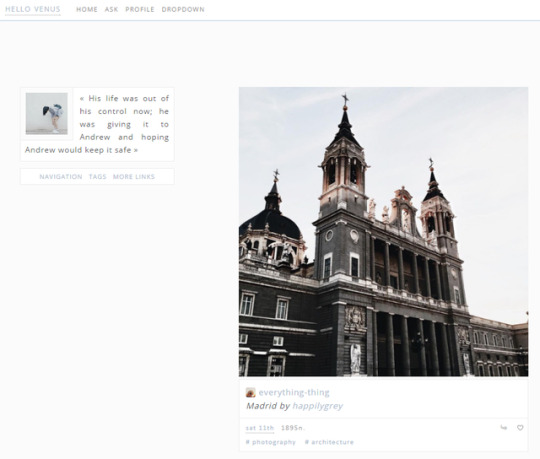Open the HELLO VENUS blog title
Image resolution: width=540 pixels, height=459 pixels.
click(33, 9)
